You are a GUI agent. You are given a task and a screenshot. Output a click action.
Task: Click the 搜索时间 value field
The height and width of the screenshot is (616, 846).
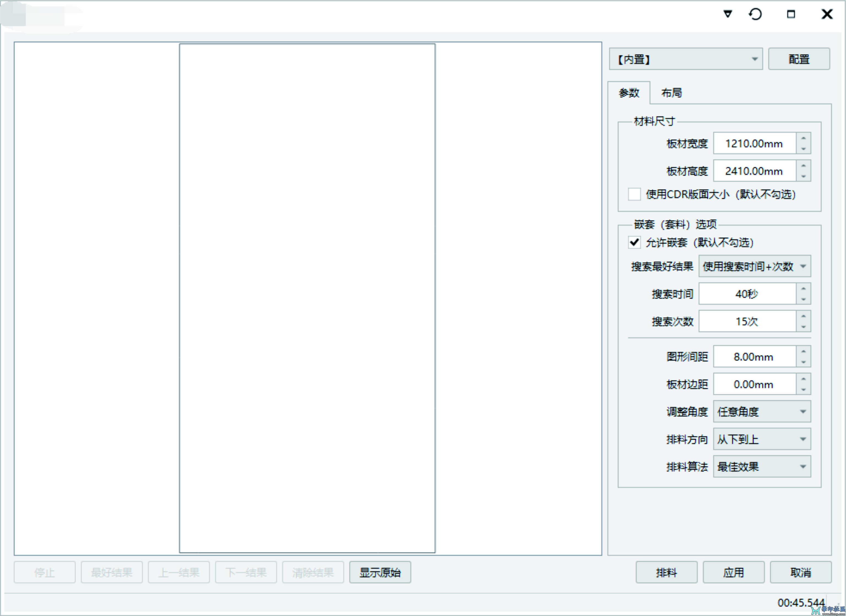coord(747,294)
